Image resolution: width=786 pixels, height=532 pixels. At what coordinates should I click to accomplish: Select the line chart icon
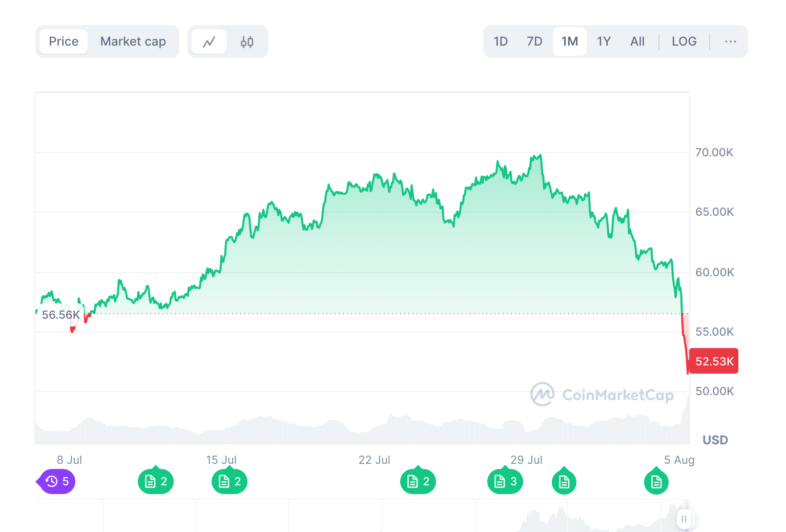(209, 42)
